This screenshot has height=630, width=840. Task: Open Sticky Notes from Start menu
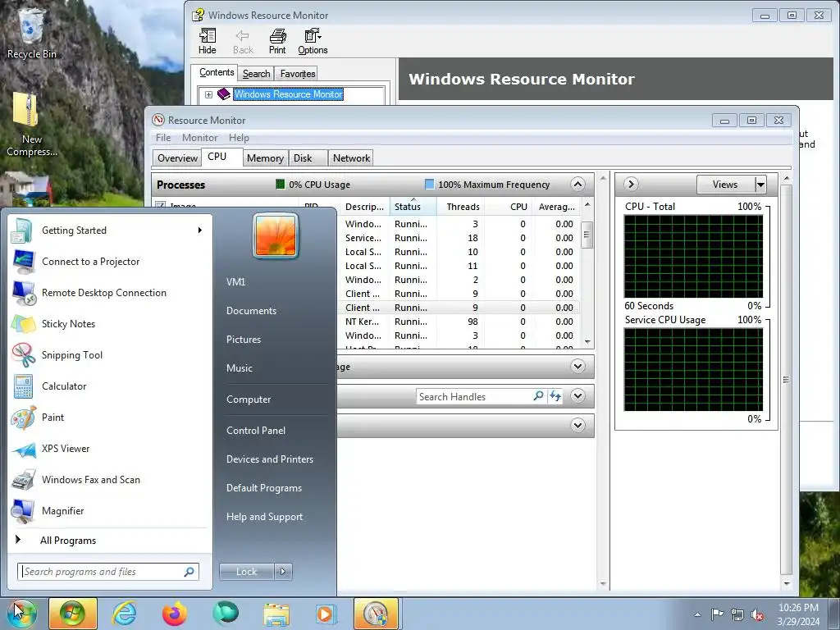coord(107,323)
